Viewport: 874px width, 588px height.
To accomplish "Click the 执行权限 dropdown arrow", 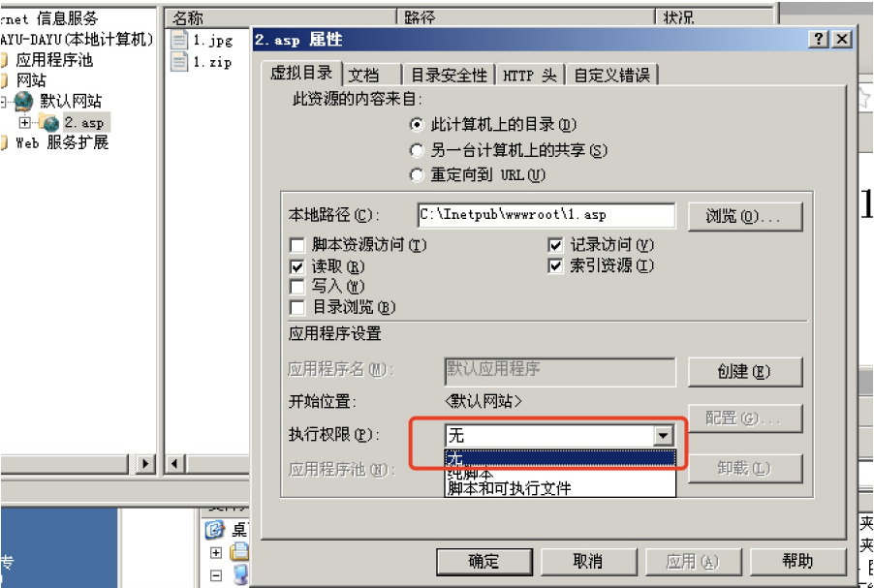I will pyautogui.click(x=664, y=435).
